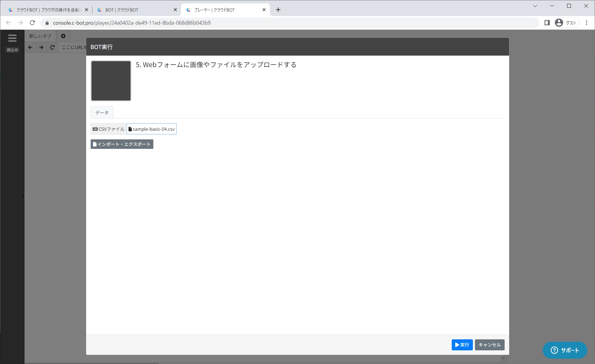595x364 pixels.
Task: Open the hamburger menu in the player sidebar
Action: point(12,38)
